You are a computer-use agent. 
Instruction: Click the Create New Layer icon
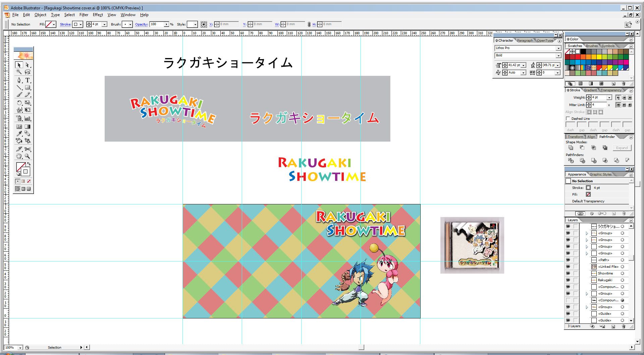[x=613, y=326]
